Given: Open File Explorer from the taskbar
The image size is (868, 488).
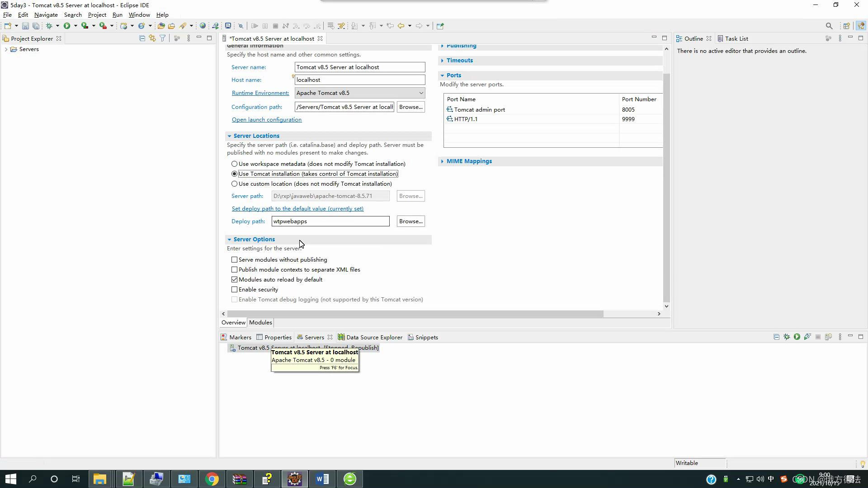Looking at the screenshot, I should coord(100,479).
